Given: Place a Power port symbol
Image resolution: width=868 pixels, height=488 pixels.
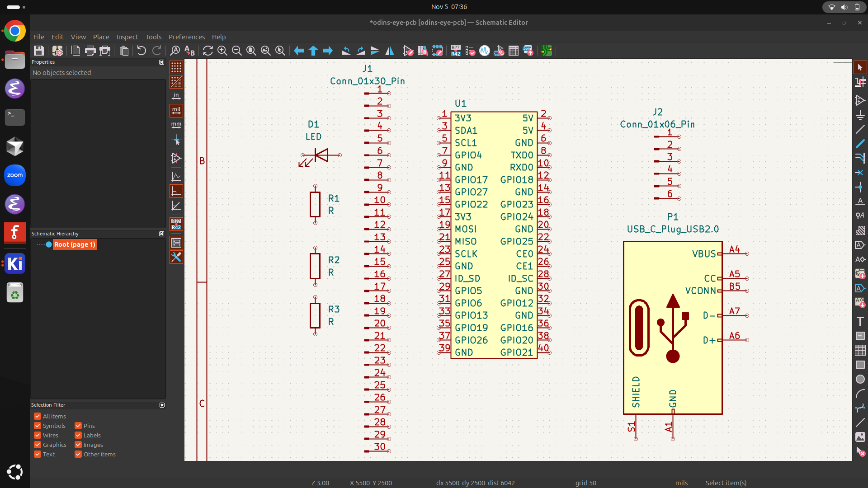Looking at the screenshot, I should pos(861,115).
